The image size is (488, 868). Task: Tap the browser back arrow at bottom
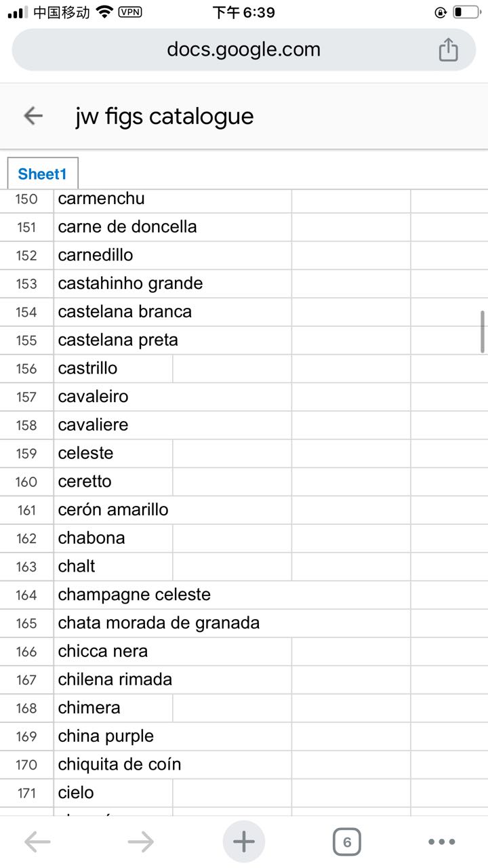point(37,842)
